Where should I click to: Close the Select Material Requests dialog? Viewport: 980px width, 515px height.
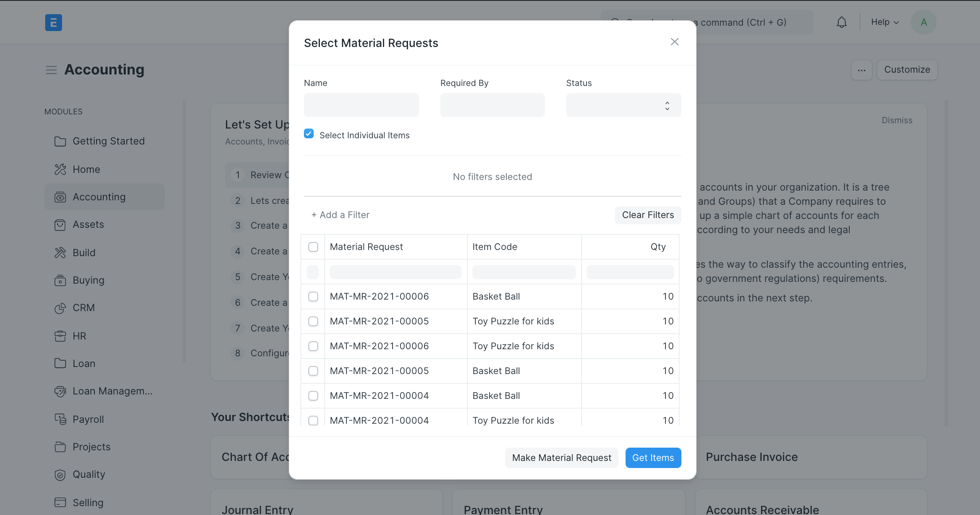pos(674,42)
